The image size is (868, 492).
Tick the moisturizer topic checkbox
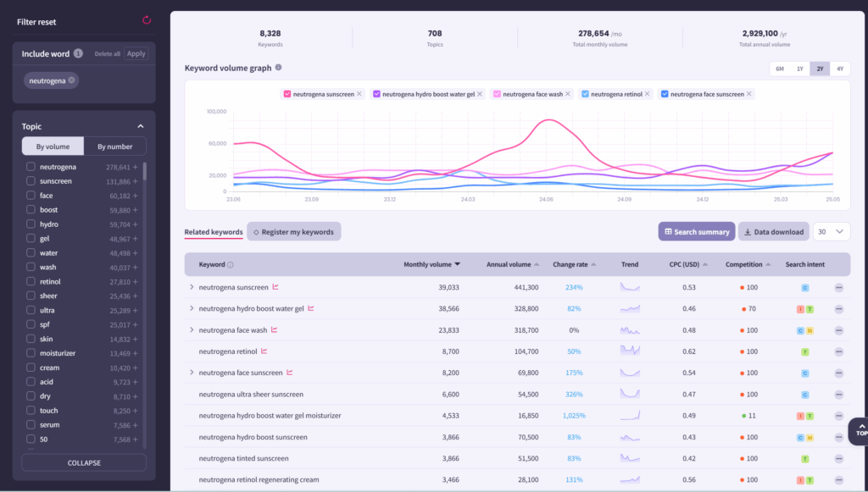coord(31,353)
